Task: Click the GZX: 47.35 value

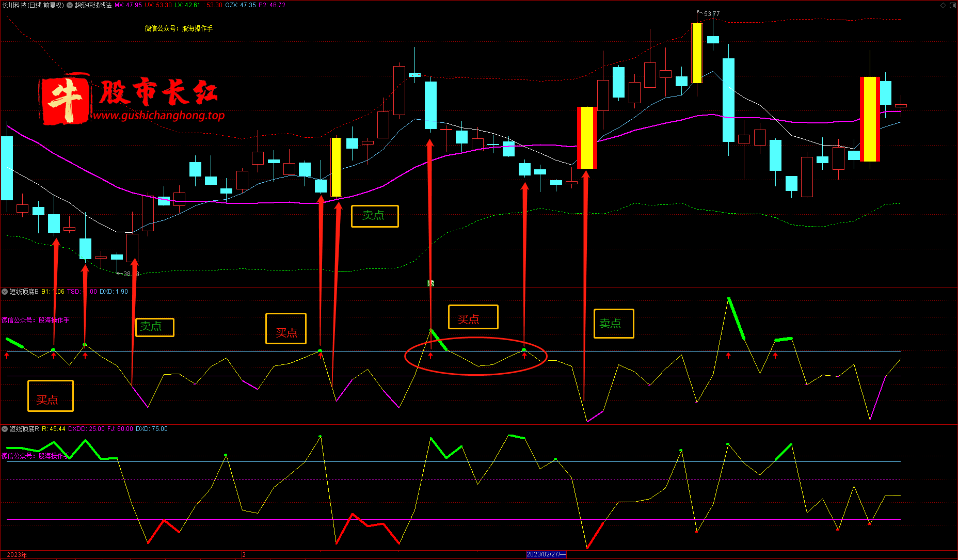Action: coord(241,5)
